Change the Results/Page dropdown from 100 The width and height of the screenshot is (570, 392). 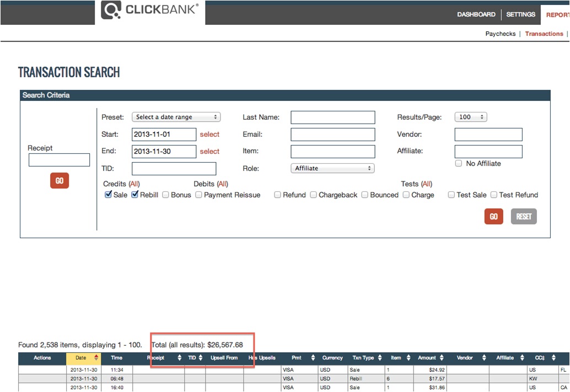click(x=471, y=117)
